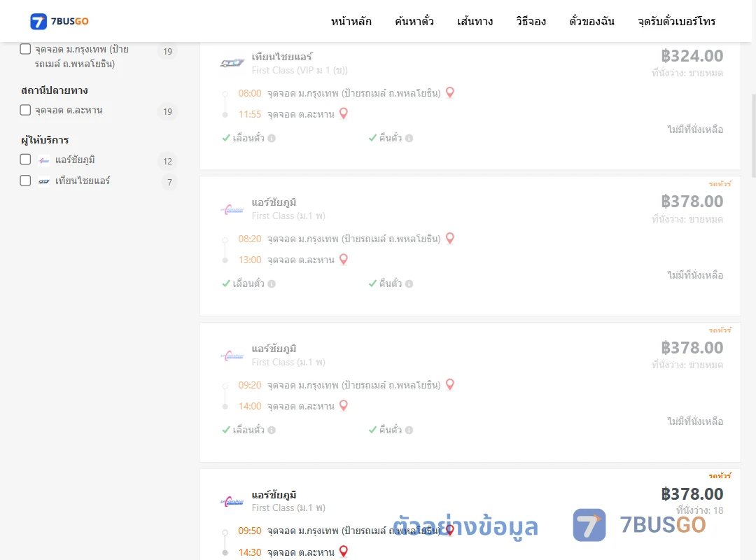The image size is (756, 560).
Task: Open map pin for 13:00 arrival stop
Action: [344, 260]
